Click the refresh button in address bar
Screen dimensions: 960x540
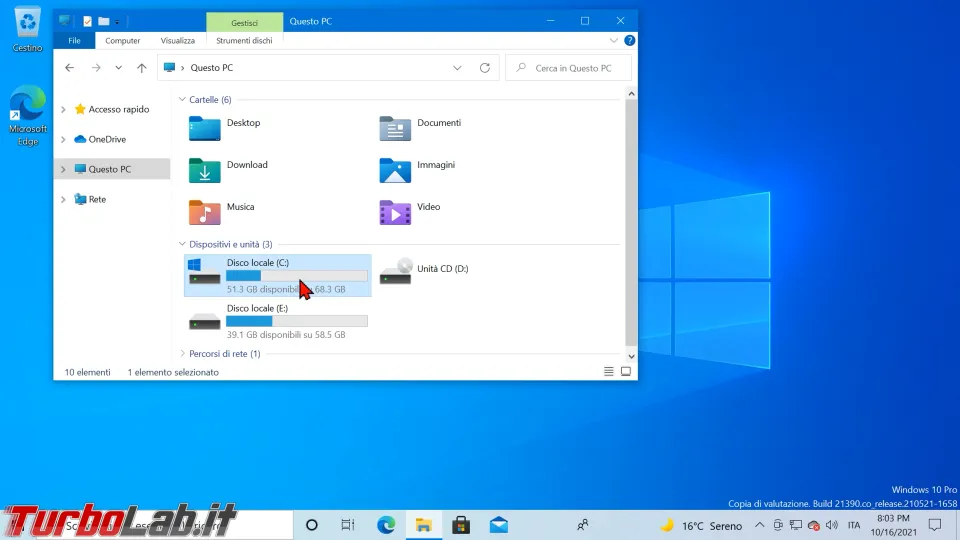[x=485, y=68]
